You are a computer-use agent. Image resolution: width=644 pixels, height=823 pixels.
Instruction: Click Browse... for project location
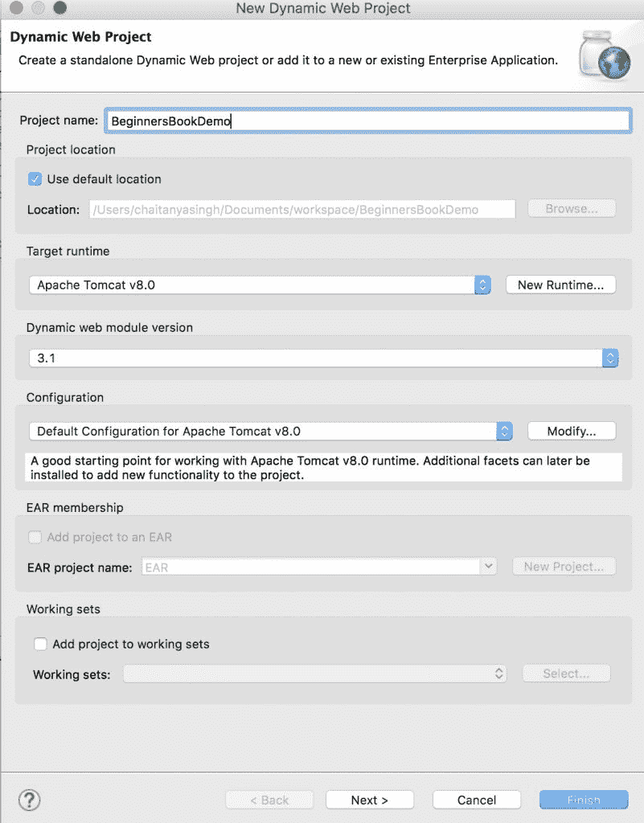pyautogui.click(x=572, y=209)
